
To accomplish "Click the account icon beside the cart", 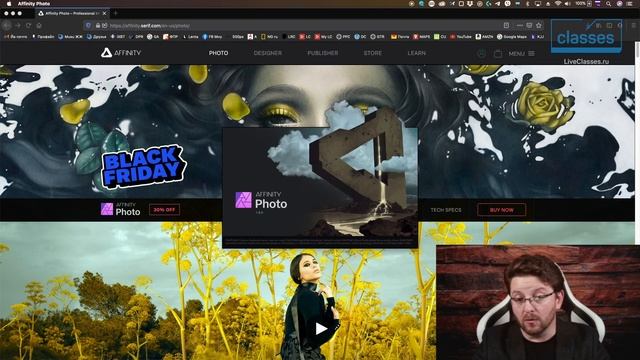I will pos(482,53).
